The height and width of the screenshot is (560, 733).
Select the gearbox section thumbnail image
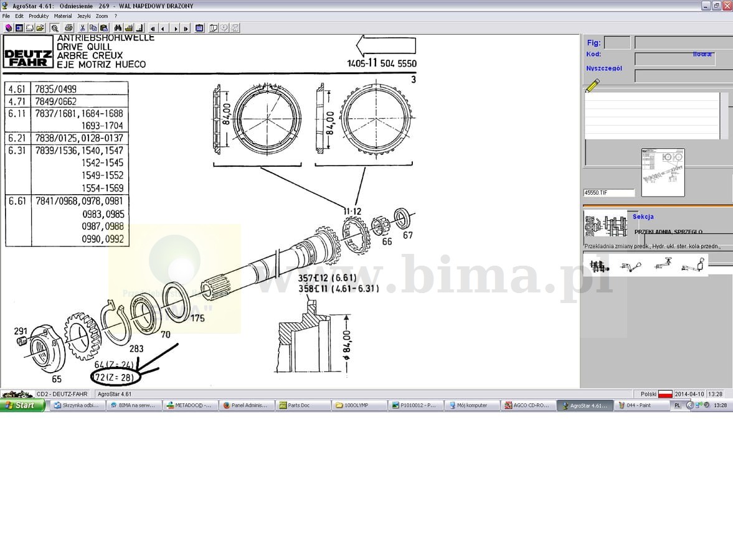click(x=605, y=226)
